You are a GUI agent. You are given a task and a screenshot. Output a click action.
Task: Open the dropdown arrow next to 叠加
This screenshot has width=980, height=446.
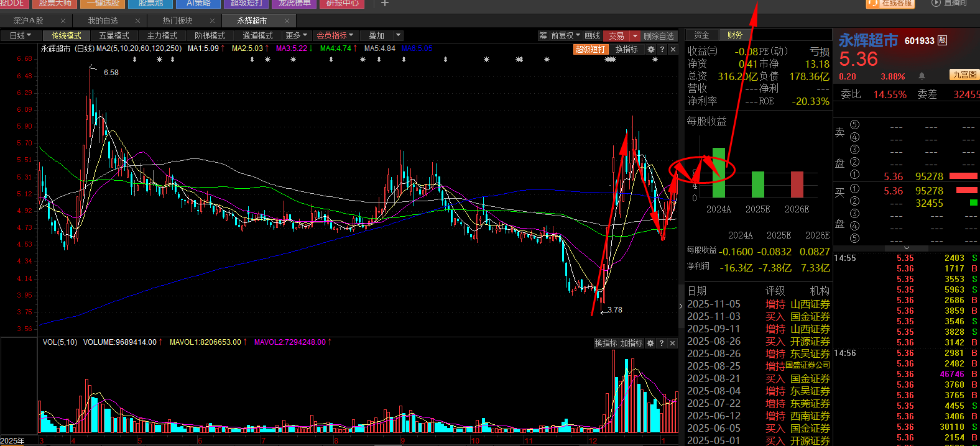point(399,35)
